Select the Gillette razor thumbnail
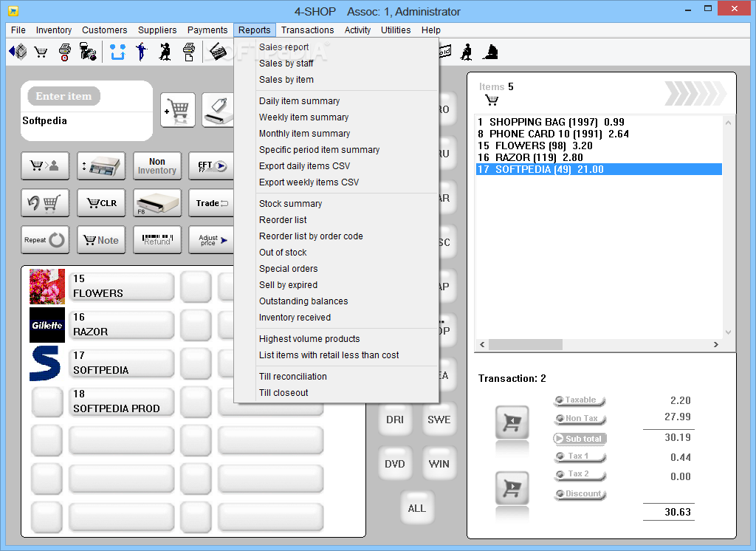 tap(47, 325)
